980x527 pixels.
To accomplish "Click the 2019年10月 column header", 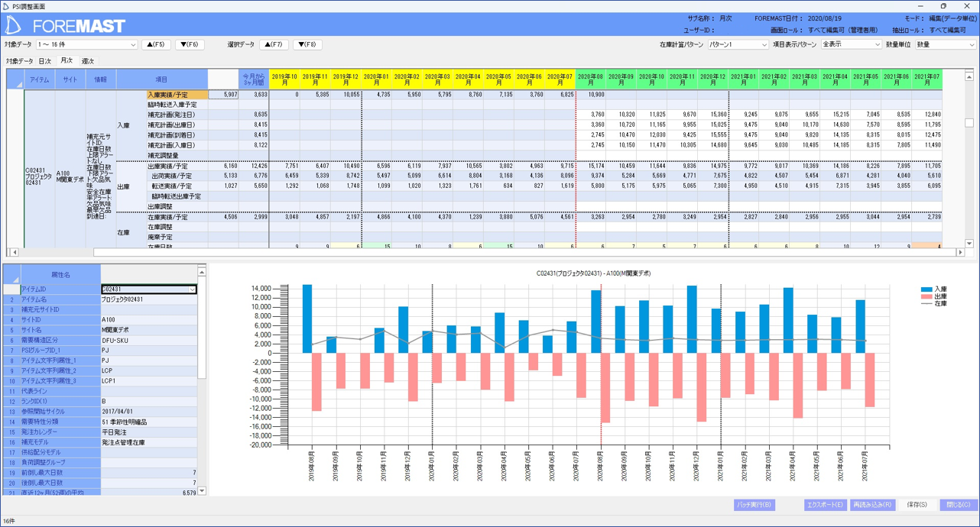I will coord(284,79).
